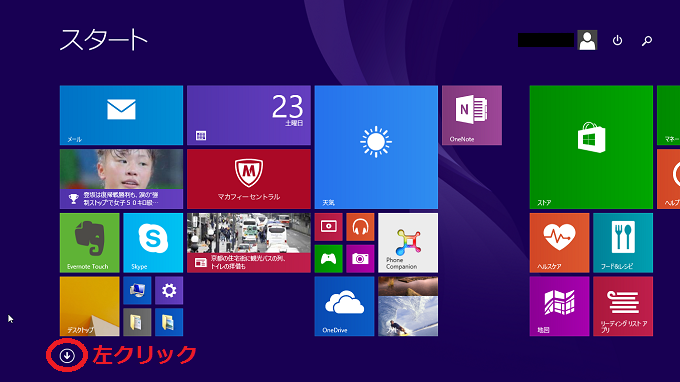Viewport: 680px width, 382px height.
Task: Open the small Video tile
Action: 329,227
